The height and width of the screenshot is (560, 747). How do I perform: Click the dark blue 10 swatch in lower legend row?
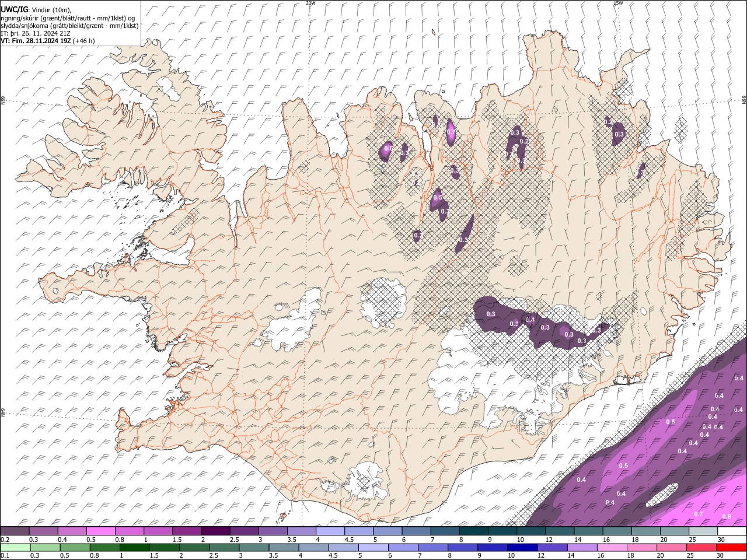tap(522, 547)
